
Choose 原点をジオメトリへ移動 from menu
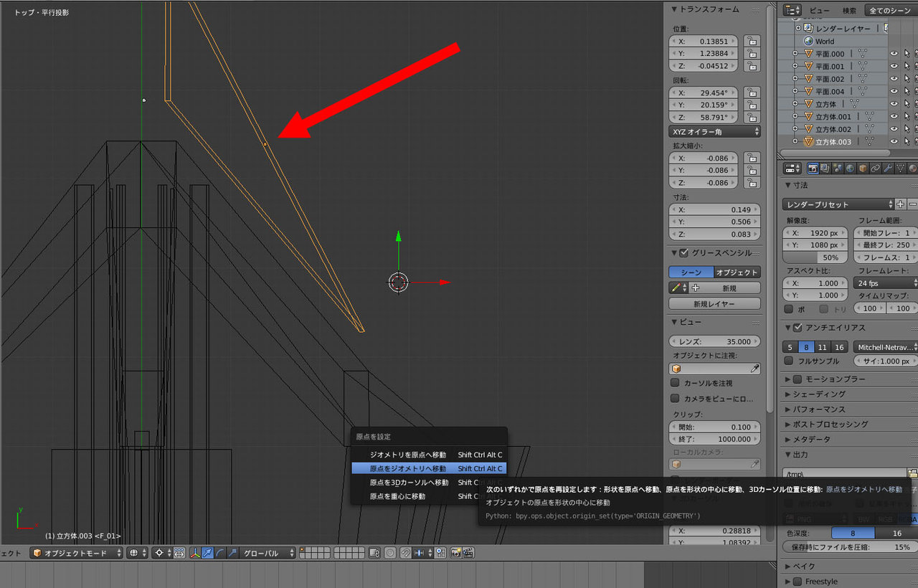pyautogui.click(x=429, y=468)
